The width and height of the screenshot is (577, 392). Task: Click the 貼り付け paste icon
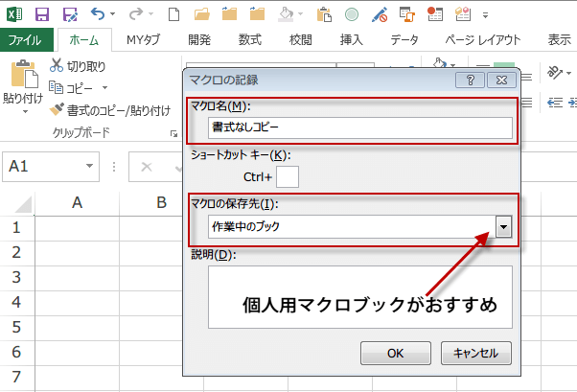(24, 74)
